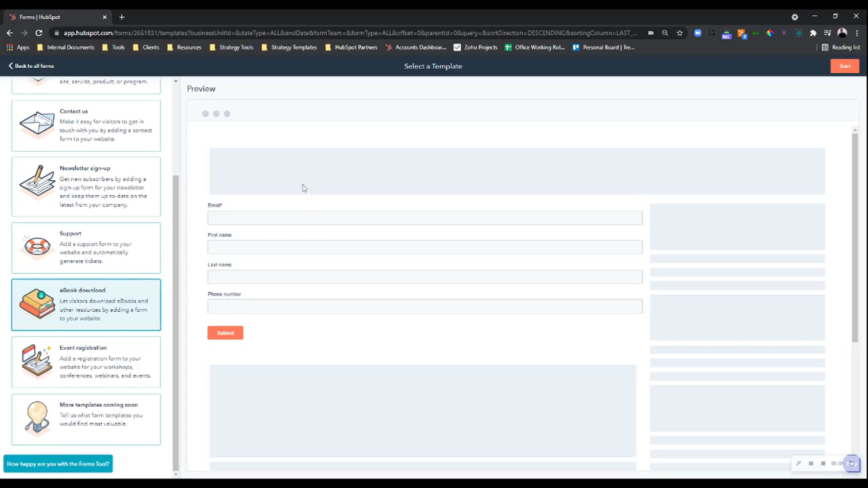The image size is (868, 488).
Task: Click the Event registration calendar illustration
Action: [x=37, y=361]
